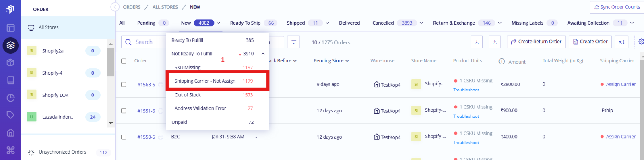The image size is (644, 160).
Task: Click the store list vertical scrollbar
Action: [111, 62]
